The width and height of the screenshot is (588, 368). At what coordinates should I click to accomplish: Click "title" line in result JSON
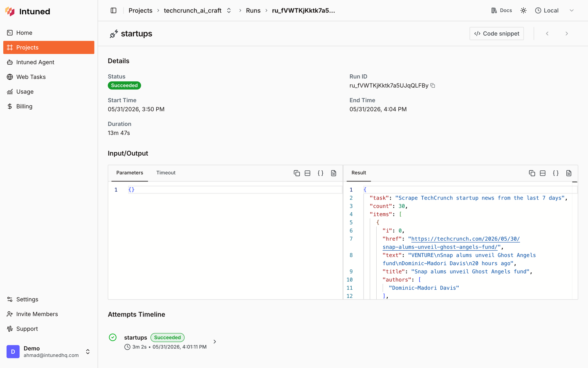pyautogui.click(x=458, y=272)
